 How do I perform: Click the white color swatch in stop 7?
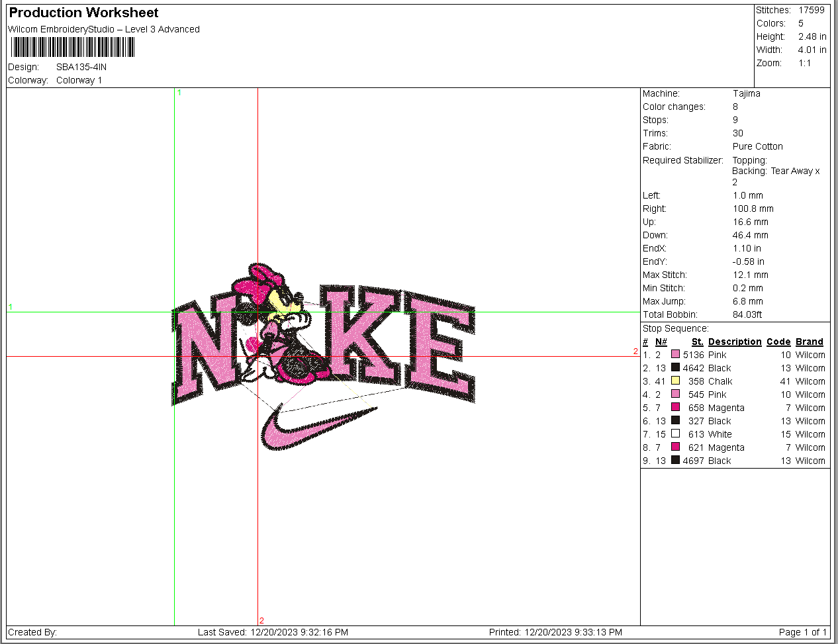[x=675, y=434]
